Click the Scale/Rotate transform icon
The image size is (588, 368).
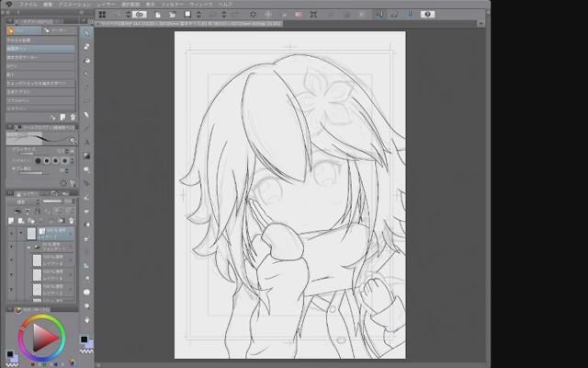coord(313,15)
